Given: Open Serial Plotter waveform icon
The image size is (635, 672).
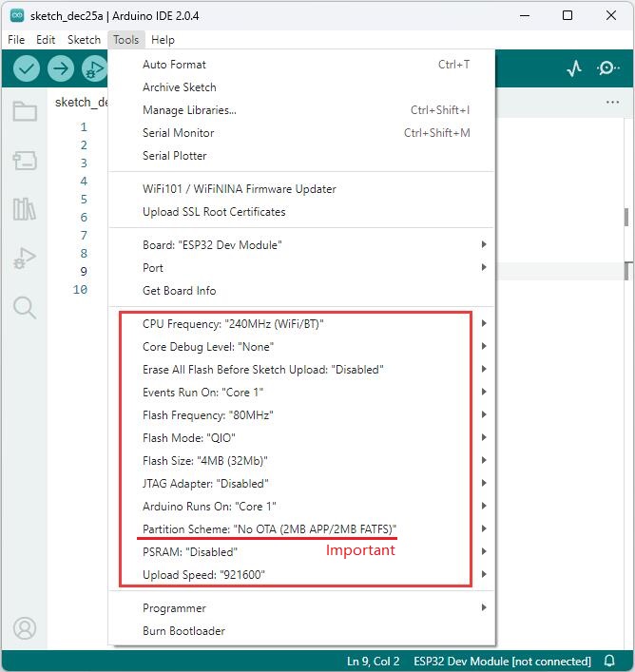Looking at the screenshot, I should (574, 68).
